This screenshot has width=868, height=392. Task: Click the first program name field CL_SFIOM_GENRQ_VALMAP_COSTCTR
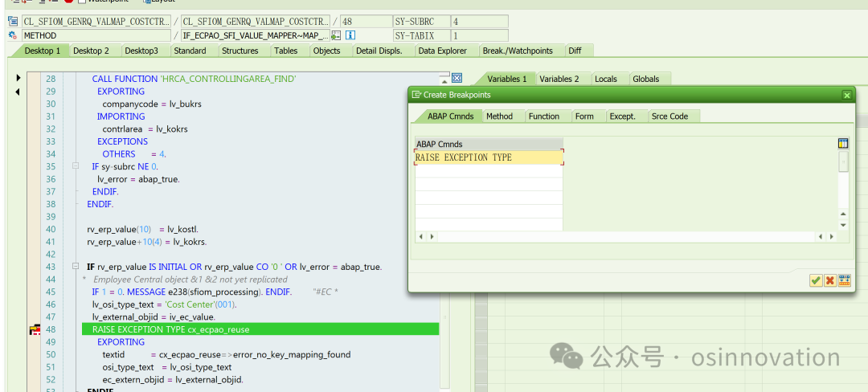pyautogui.click(x=96, y=22)
